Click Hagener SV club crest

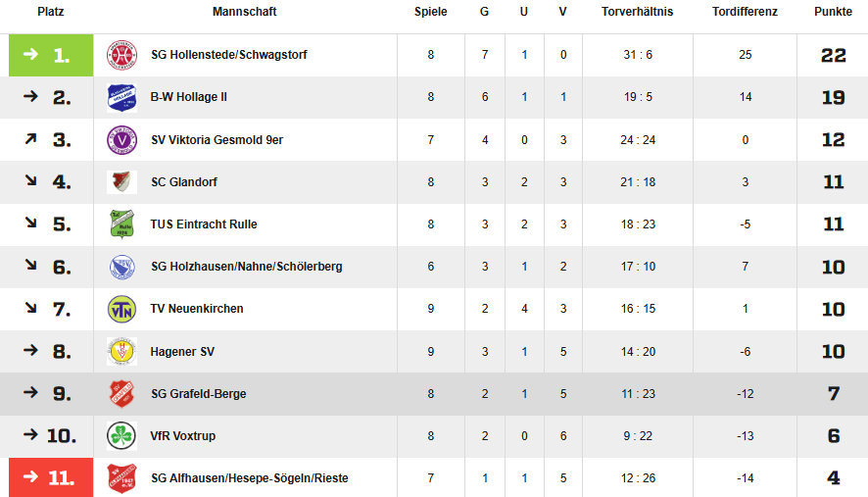[121, 351]
